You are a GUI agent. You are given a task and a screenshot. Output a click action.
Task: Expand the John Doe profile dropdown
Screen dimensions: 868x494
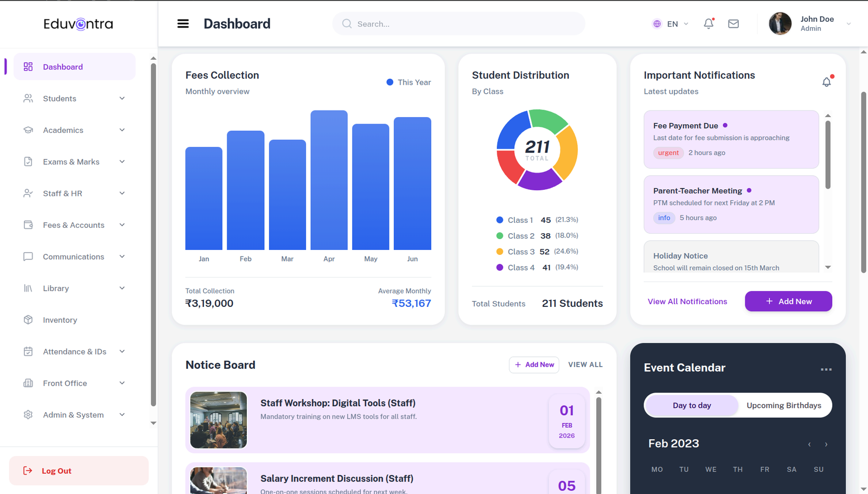812,23
